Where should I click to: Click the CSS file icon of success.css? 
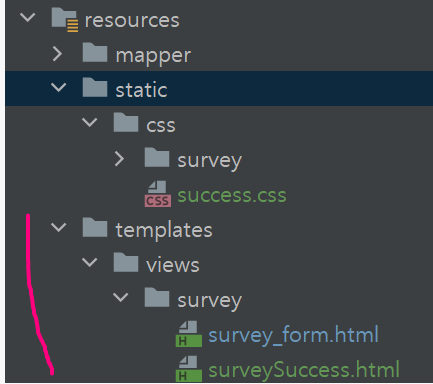point(158,194)
